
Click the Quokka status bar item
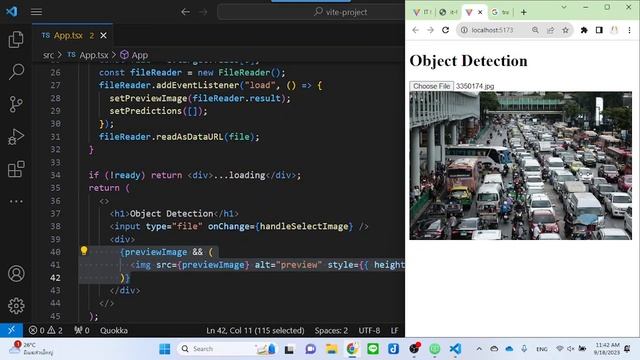(x=113, y=330)
